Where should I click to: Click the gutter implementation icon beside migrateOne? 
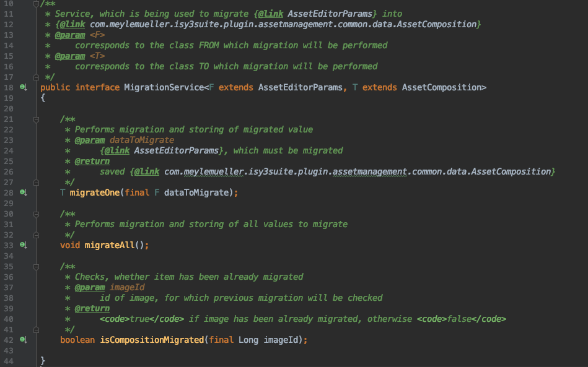tap(23, 193)
